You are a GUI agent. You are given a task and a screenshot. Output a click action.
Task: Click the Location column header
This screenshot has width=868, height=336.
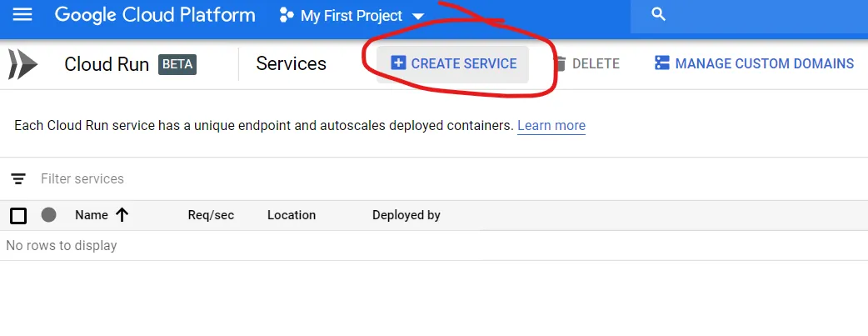click(292, 215)
